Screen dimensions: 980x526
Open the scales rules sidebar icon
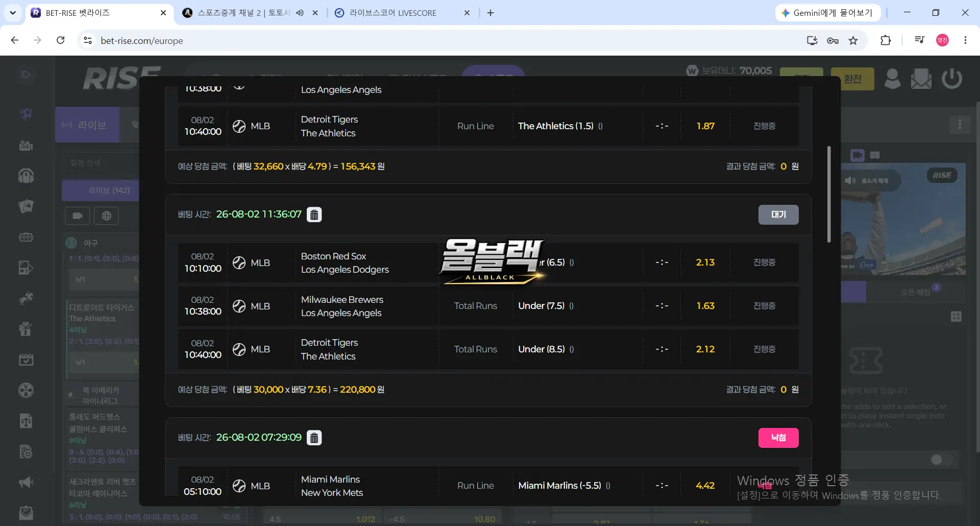click(26, 421)
